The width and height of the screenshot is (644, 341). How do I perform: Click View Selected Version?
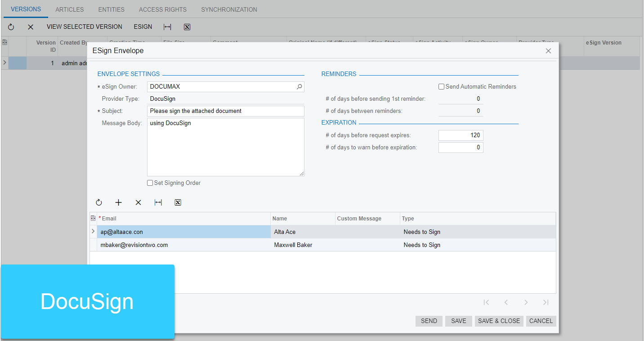(85, 27)
